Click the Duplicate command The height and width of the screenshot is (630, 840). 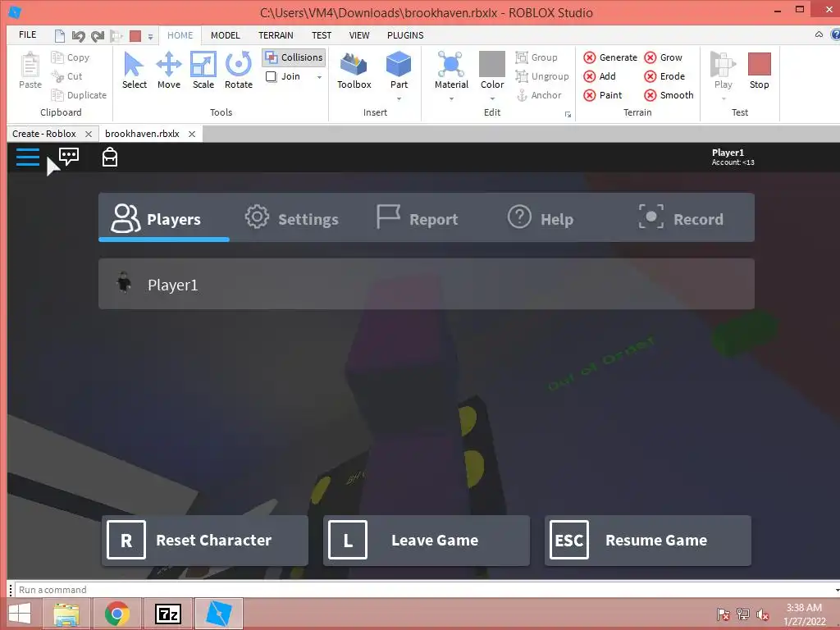[79, 95]
